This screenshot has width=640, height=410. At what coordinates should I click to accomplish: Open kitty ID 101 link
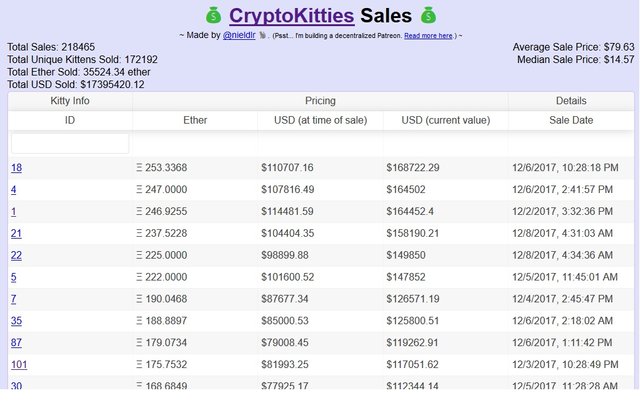point(19,365)
